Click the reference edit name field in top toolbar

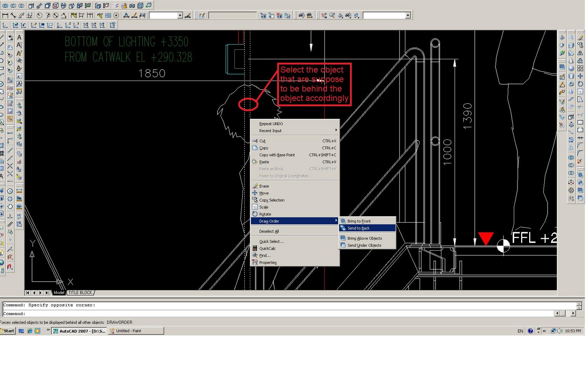(233, 15)
